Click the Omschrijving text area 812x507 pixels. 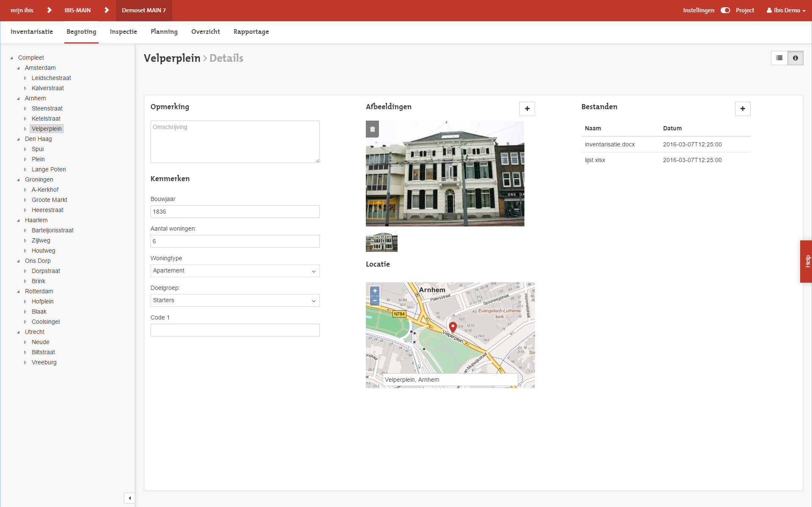235,142
